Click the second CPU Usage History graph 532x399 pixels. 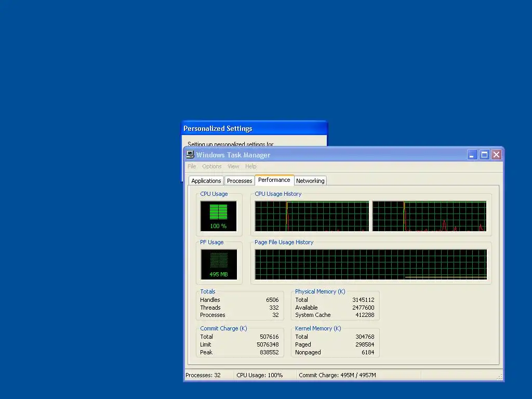[x=430, y=216]
